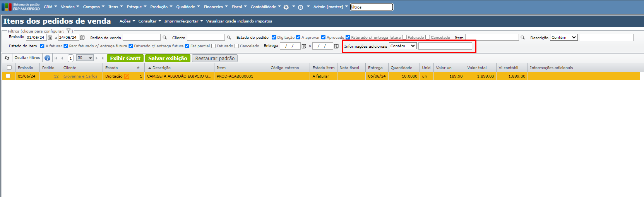Screen dimensions: 644x197
Task: Click Ocultar filtros button
Action: [27, 58]
